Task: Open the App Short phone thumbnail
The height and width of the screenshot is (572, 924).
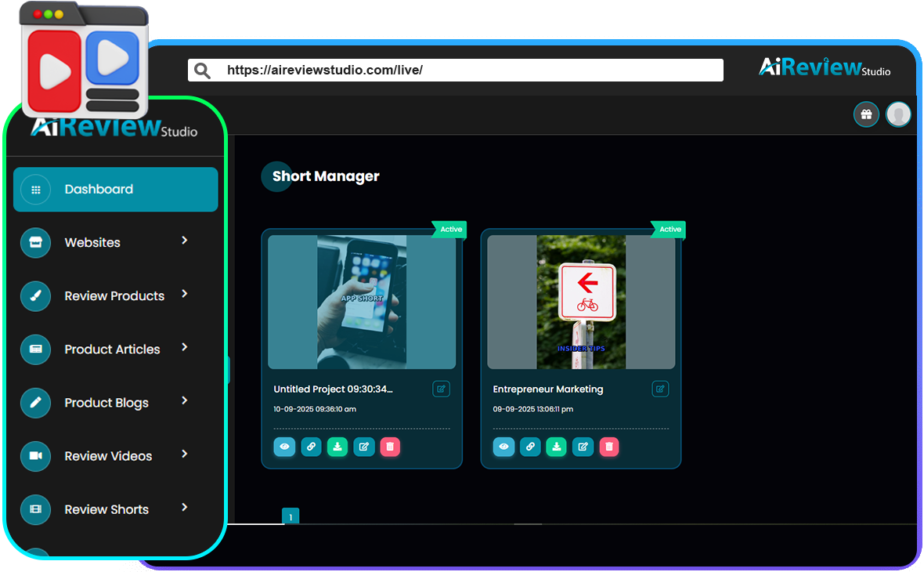Action: (x=362, y=302)
